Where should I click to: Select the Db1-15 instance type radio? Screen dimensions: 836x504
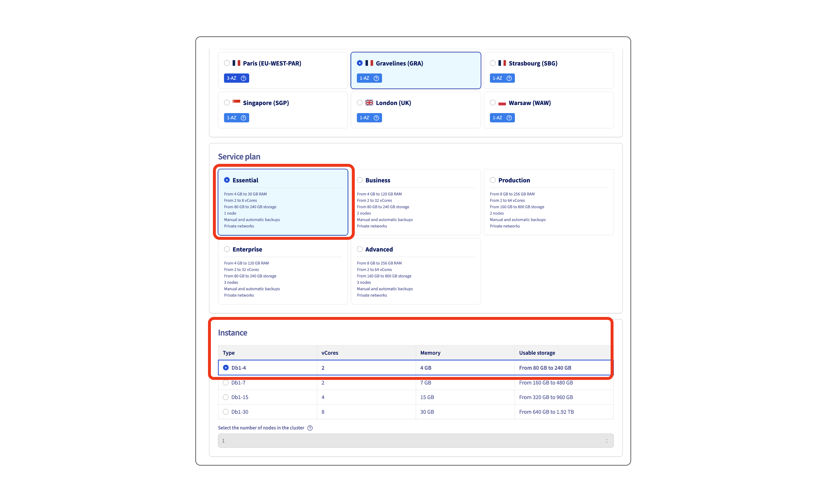click(x=226, y=397)
